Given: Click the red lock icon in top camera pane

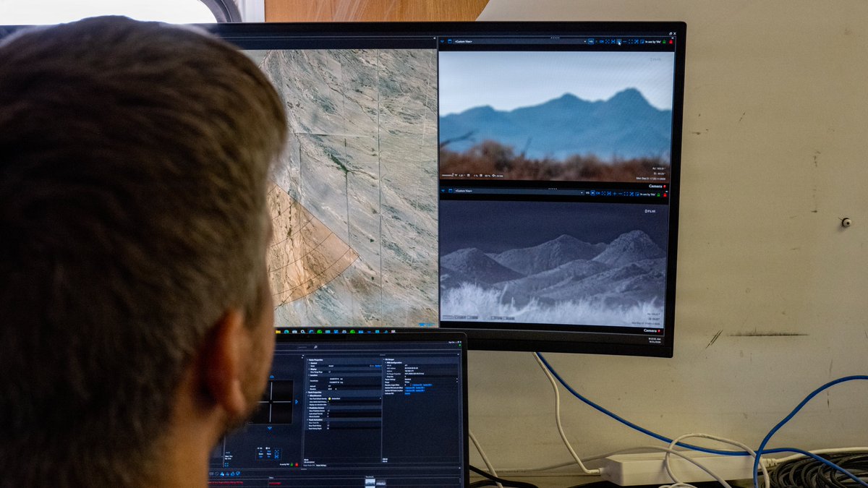Looking at the screenshot, I should click(x=671, y=42).
